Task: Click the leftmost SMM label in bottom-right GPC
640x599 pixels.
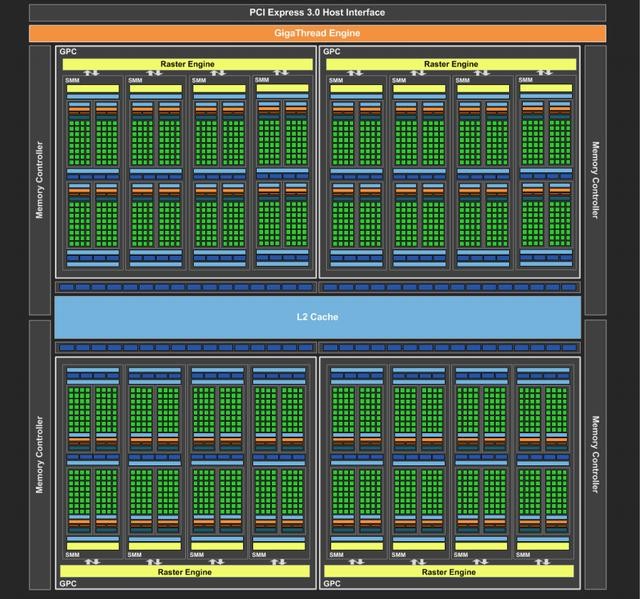Action: point(336,555)
